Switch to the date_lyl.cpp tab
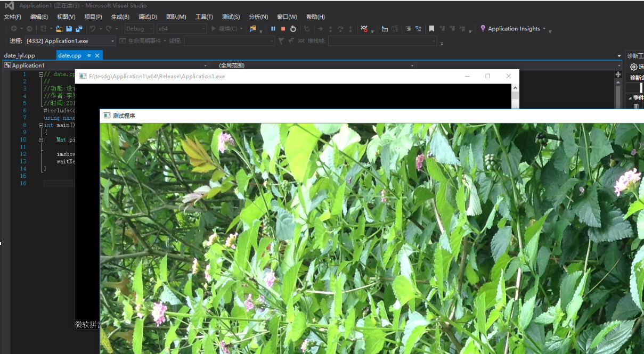Image resolution: width=644 pixels, height=354 pixels. tap(20, 55)
